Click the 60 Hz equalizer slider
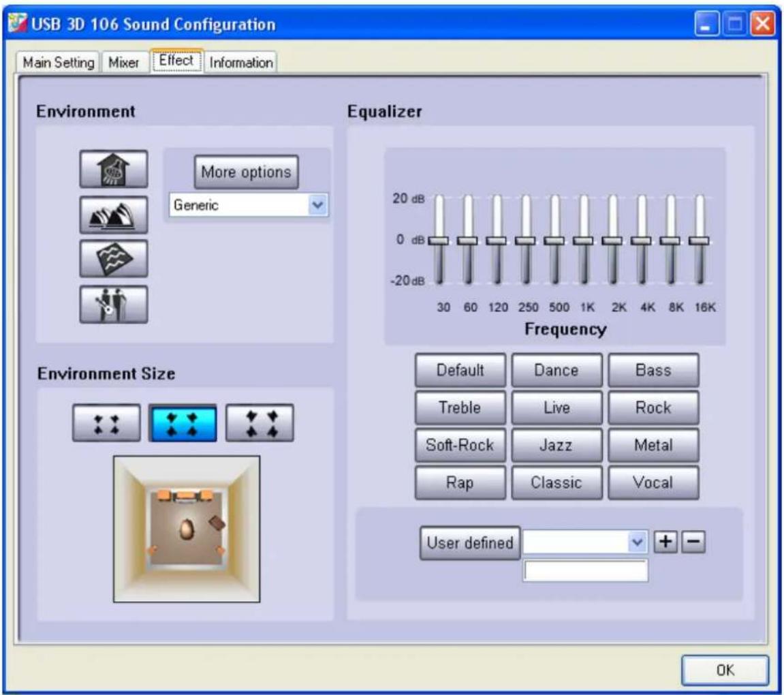The width and height of the screenshot is (784, 695). tap(467, 240)
